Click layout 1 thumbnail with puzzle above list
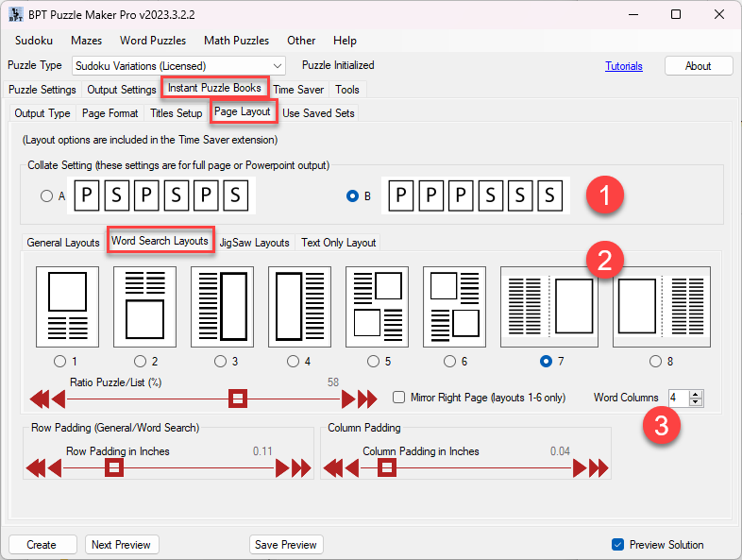The height and width of the screenshot is (560, 742). (67, 306)
